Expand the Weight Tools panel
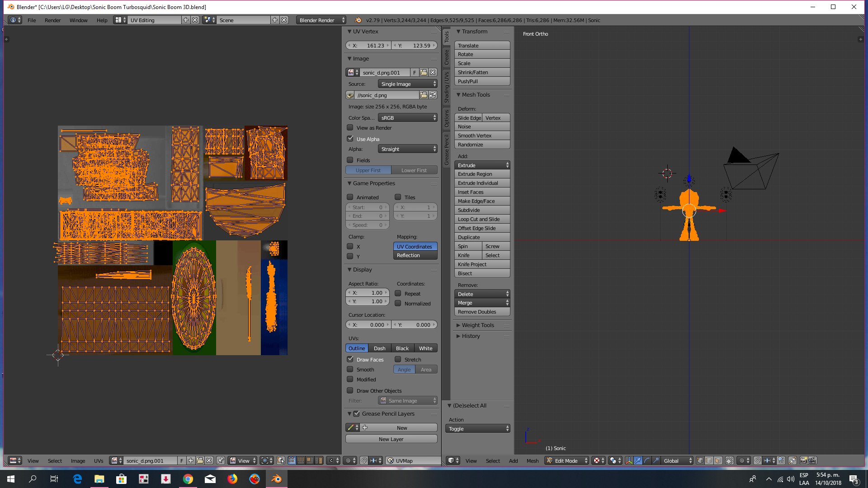Image resolution: width=868 pixels, height=488 pixels. [478, 325]
